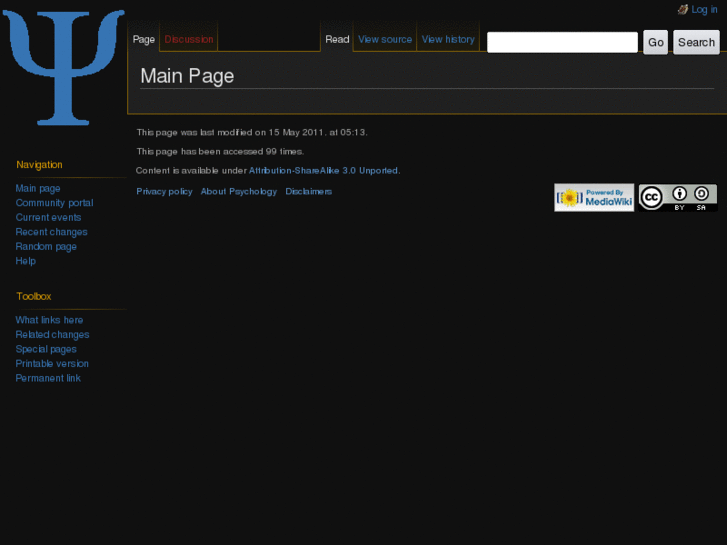Open the View source tab

tap(385, 39)
